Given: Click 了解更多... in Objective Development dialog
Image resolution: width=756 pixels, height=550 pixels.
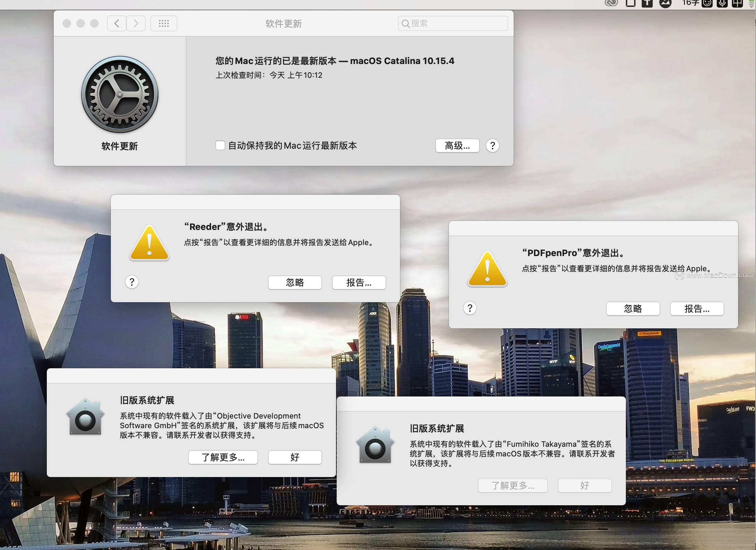Looking at the screenshot, I should [223, 457].
